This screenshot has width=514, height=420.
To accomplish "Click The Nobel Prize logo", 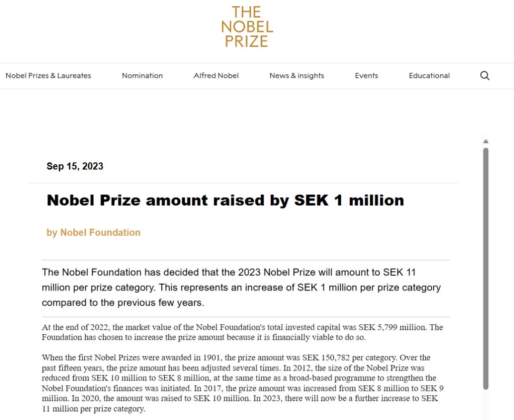I will click(247, 27).
